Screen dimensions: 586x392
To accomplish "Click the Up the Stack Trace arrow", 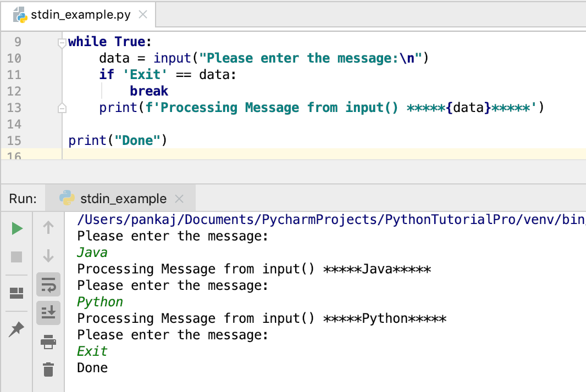I will point(48,227).
